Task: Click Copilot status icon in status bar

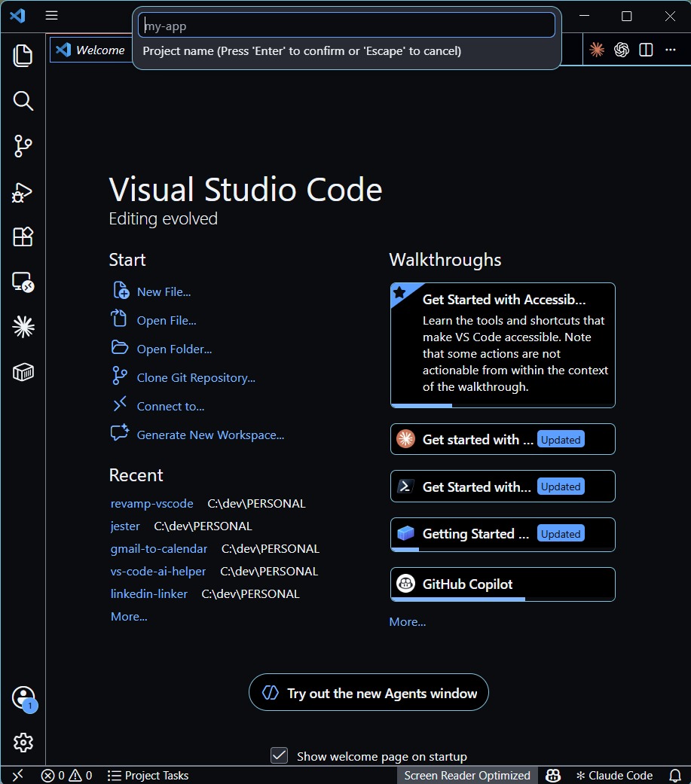Action: pyautogui.click(x=553, y=776)
